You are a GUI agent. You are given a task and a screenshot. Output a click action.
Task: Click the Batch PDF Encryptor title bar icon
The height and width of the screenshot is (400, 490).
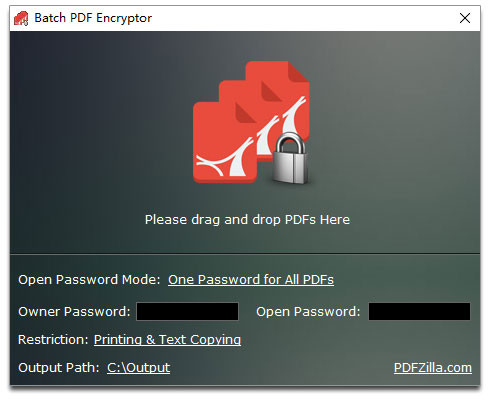21,18
